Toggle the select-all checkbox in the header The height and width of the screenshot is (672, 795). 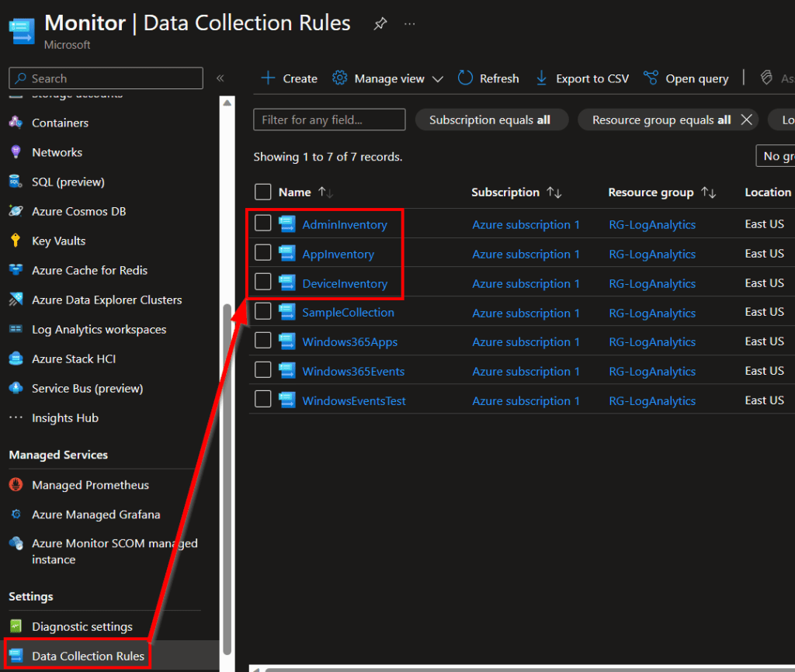click(263, 192)
